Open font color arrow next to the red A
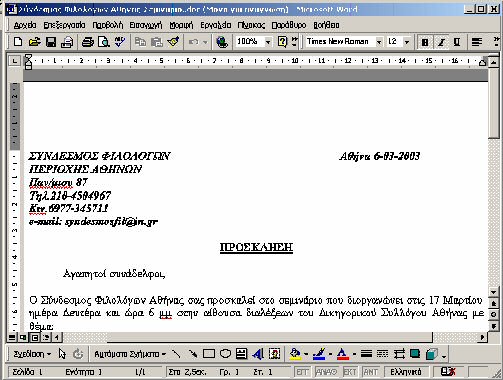 coord(354,354)
